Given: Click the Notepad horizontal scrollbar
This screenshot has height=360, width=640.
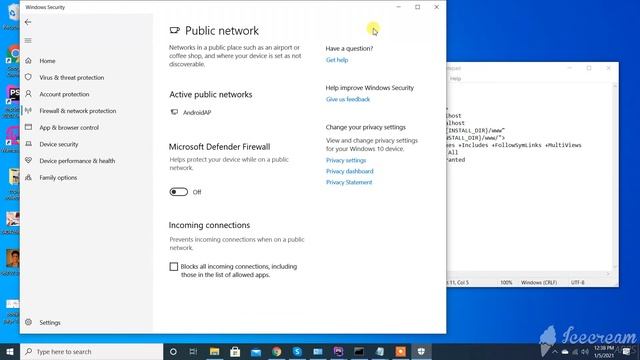Looking at the screenshot, I should pyautogui.click(x=529, y=274).
